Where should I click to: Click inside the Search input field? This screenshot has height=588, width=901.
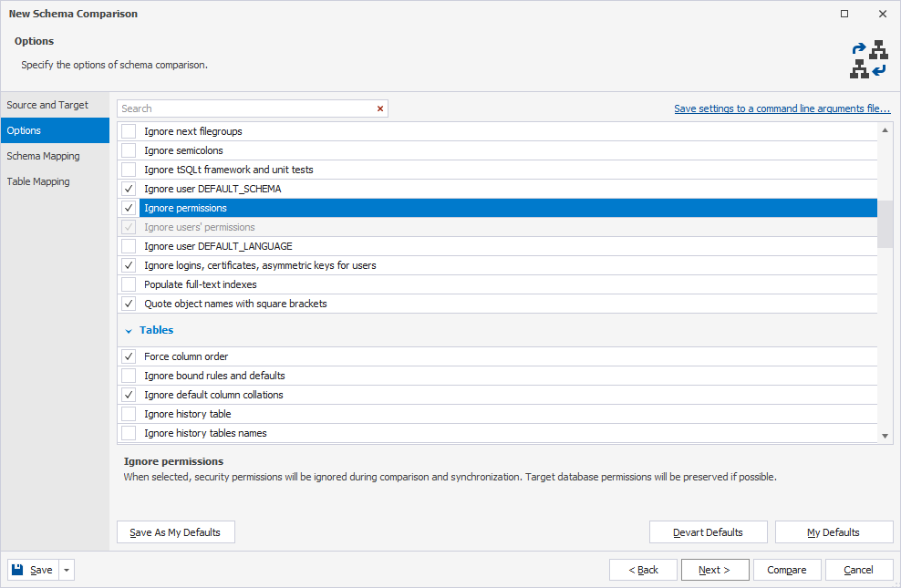(x=246, y=108)
